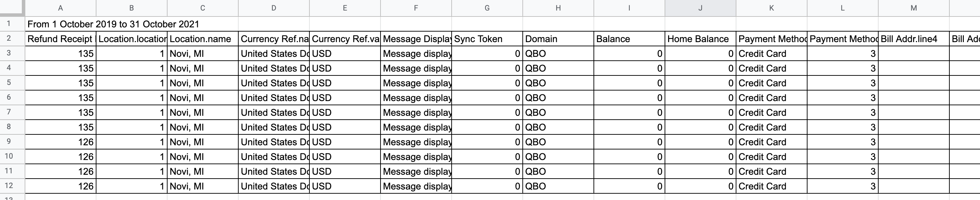The image size is (980, 200).
Task: Select the row 9 header number
Action: coord(9,141)
